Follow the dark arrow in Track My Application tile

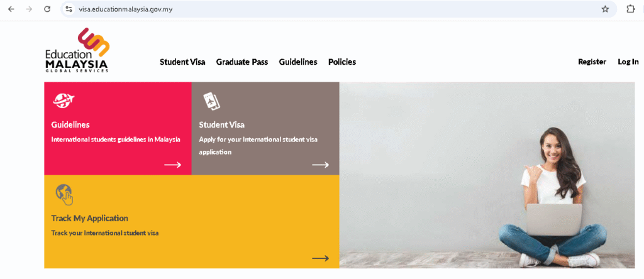click(x=320, y=258)
